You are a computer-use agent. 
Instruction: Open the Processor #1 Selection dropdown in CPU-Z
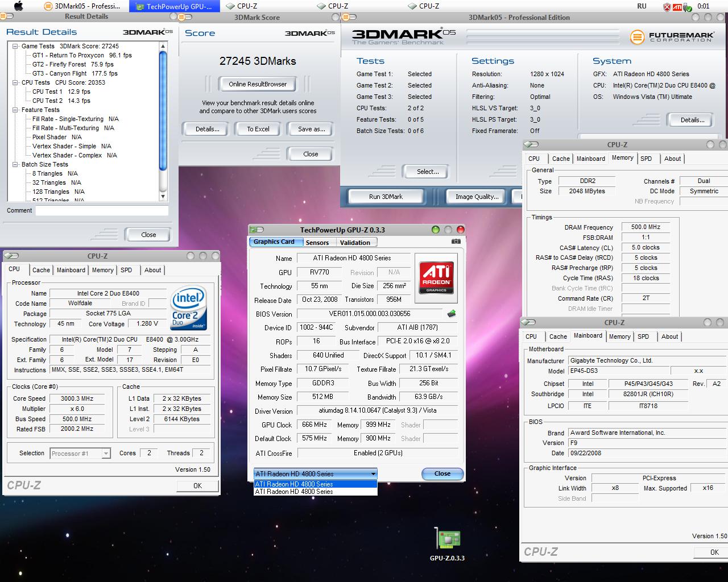pyautogui.click(x=80, y=453)
